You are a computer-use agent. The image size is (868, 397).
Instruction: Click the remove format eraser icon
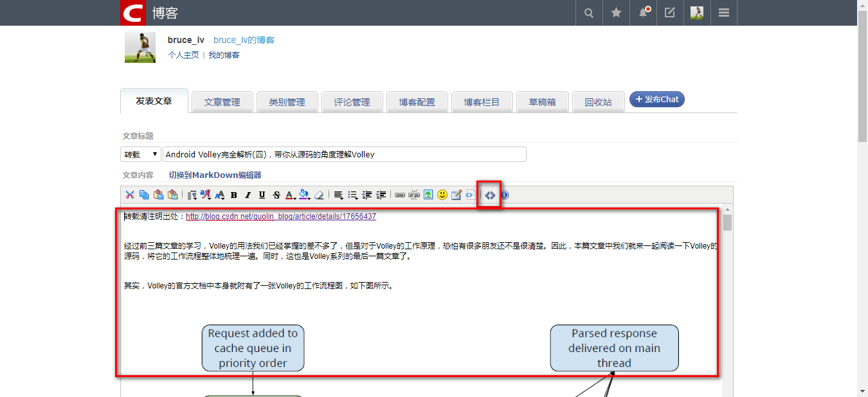[x=319, y=195]
